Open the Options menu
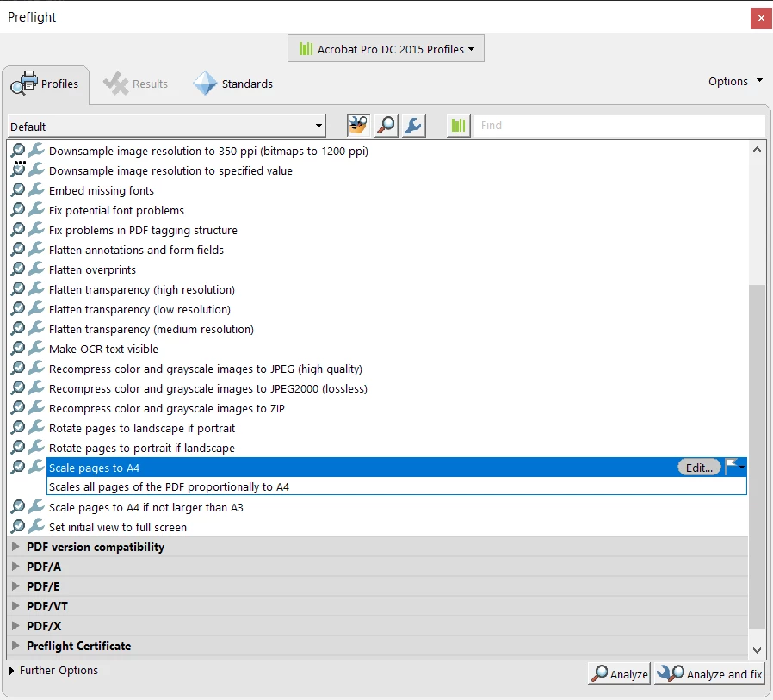Screen dimensions: 773x700 coord(735,81)
